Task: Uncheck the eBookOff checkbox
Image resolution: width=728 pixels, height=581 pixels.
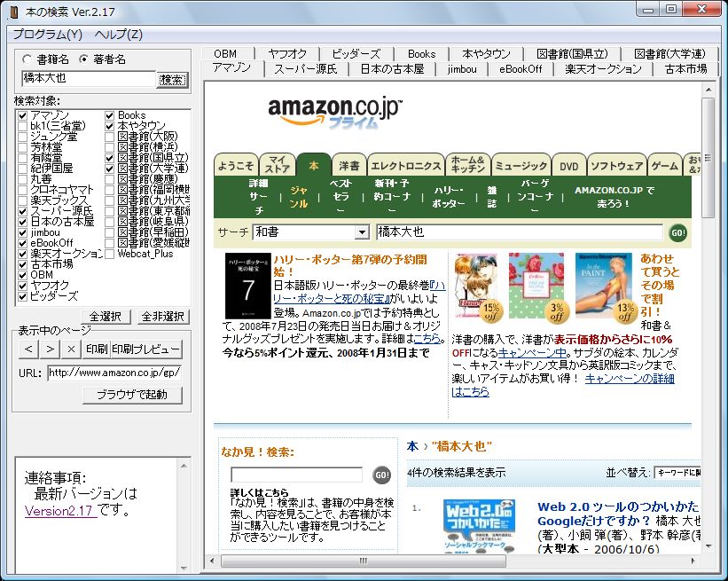Action: (22, 243)
